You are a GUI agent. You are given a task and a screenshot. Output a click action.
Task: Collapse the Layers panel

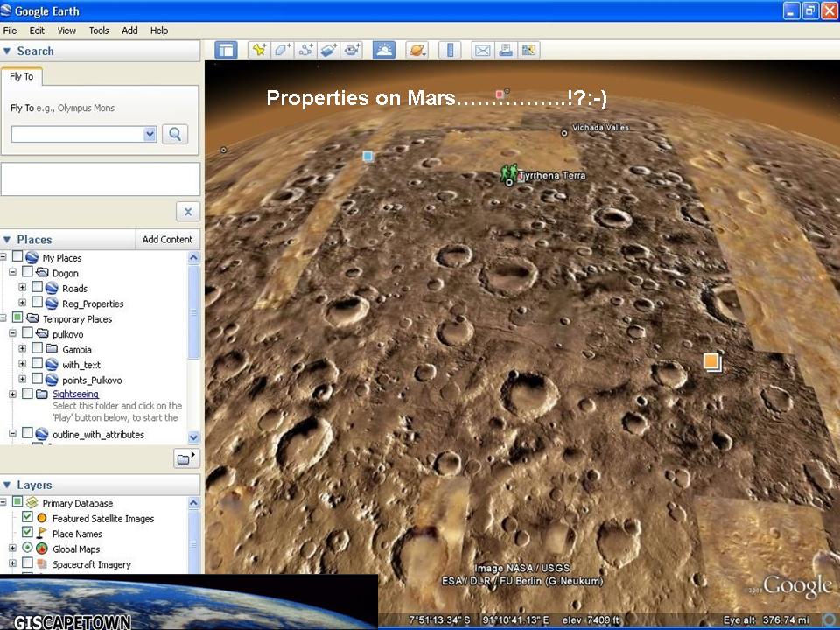point(7,485)
